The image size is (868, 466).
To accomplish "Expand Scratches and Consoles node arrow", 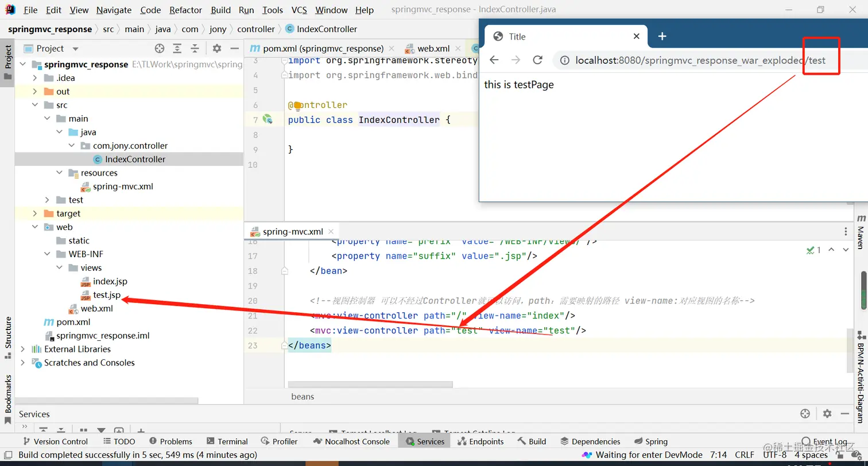I will point(22,363).
